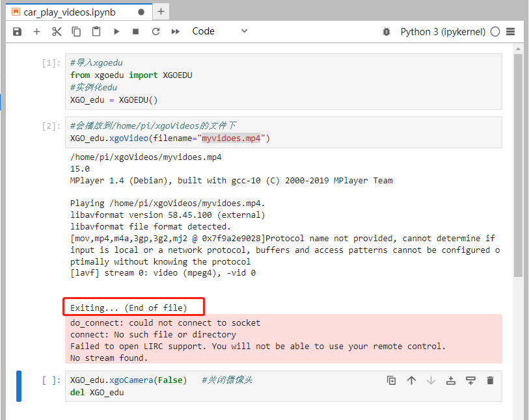Image resolution: width=529 pixels, height=420 pixels.
Task: Select the car_play_videos.ipynb tab
Action: tap(79, 12)
